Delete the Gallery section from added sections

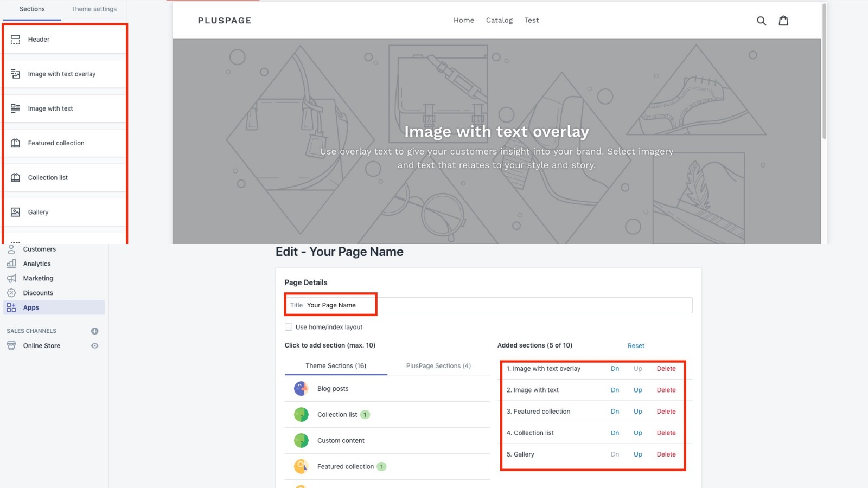coord(666,454)
